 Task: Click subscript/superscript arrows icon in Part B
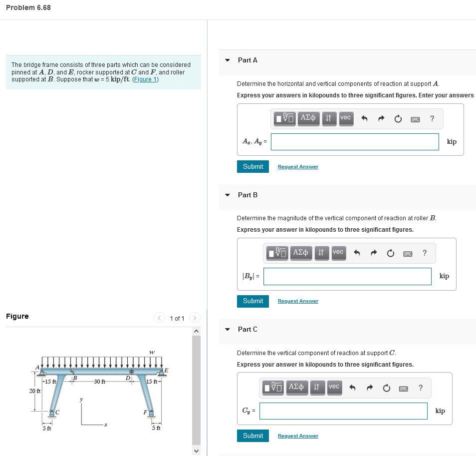(x=321, y=253)
